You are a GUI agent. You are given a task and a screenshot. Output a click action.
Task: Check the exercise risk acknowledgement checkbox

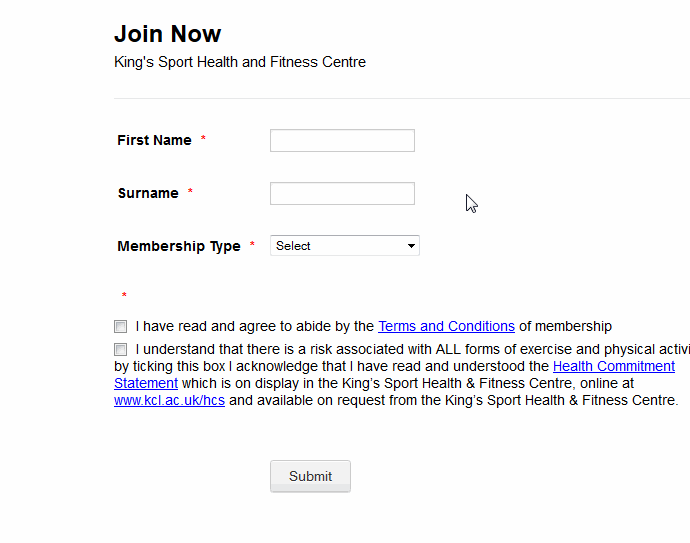tap(121, 350)
